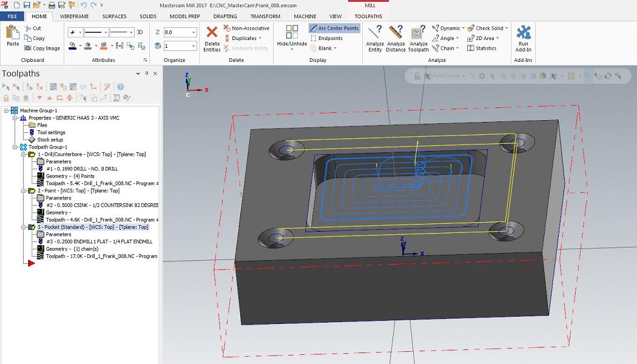Select the Stock setup tree item

(x=50, y=140)
